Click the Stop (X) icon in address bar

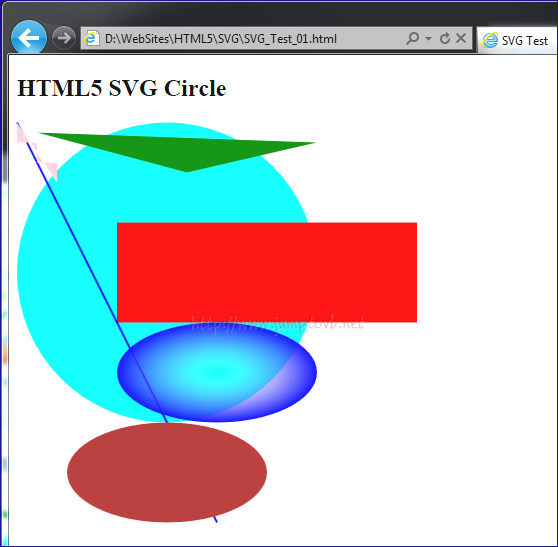pyautogui.click(x=461, y=38)
